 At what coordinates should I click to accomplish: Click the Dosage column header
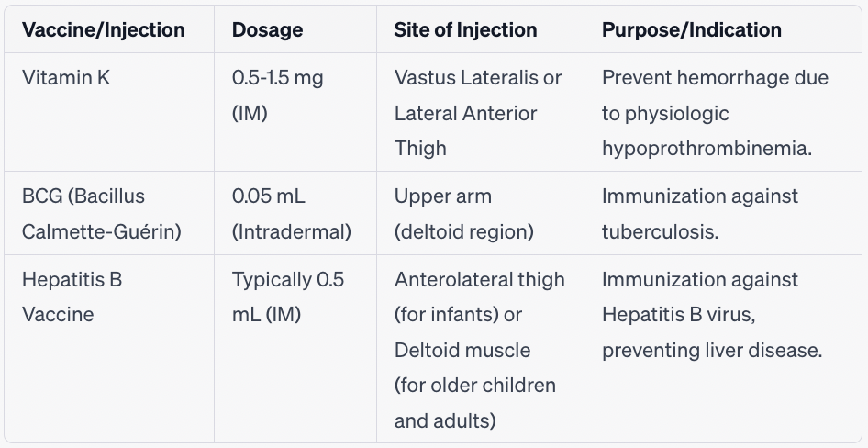pos(267,30)
